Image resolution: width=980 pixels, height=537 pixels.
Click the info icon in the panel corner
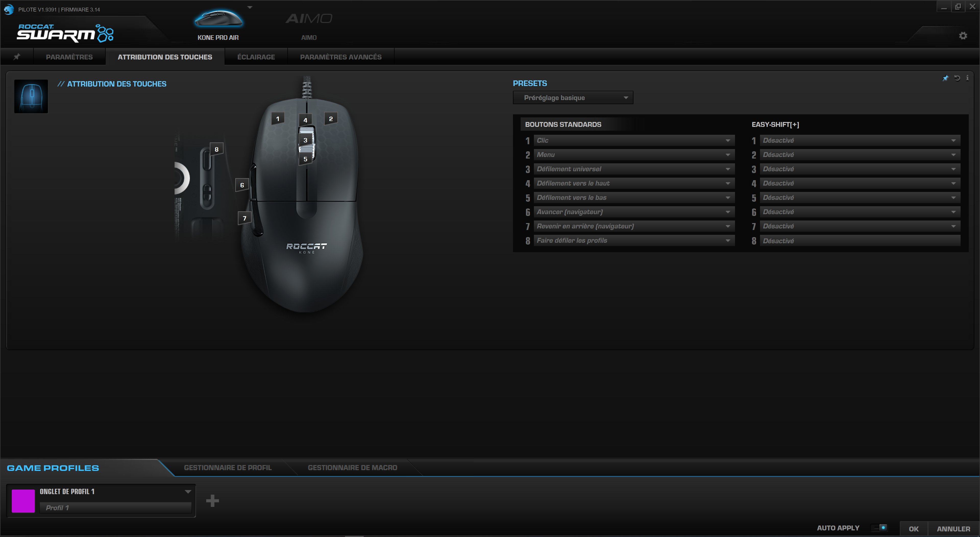[967, 78]
